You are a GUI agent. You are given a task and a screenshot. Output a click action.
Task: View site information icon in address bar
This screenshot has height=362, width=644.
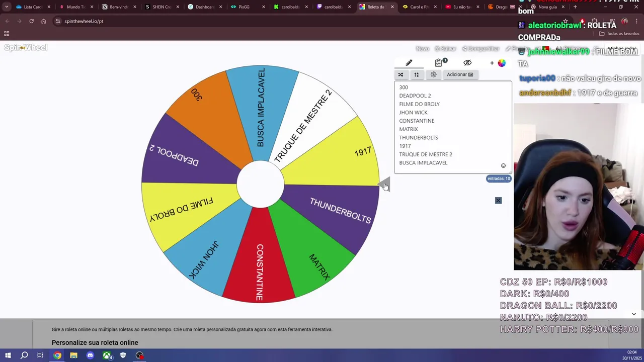coord(58,21)
